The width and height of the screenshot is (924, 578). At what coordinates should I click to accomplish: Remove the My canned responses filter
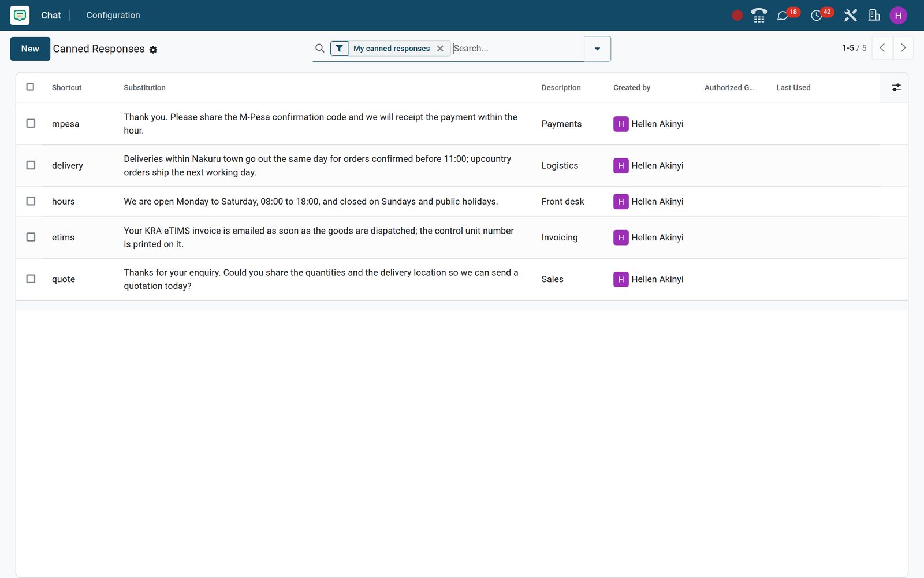440,49
